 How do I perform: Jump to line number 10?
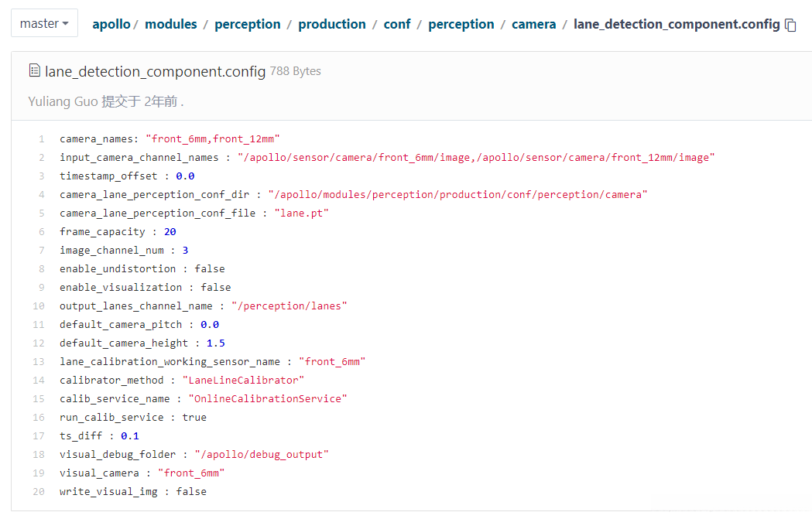[39, 306]
